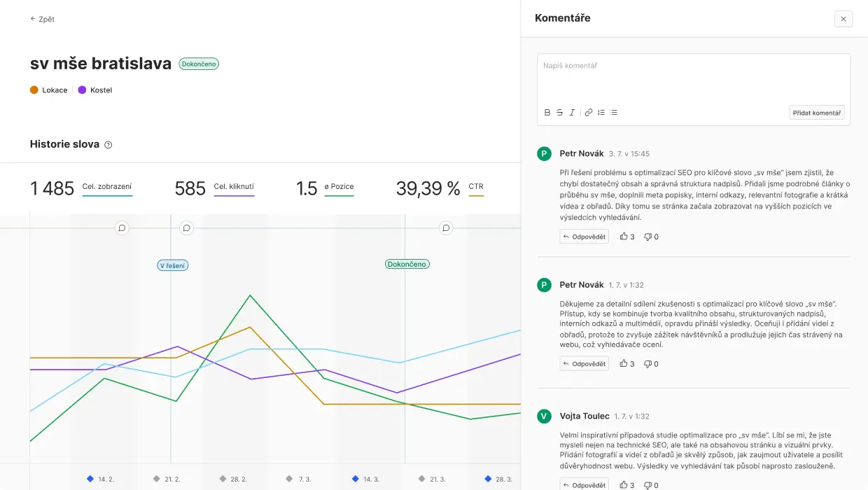The height and width of the screenshot is (490, 868).
Task: Go back via the Zpět link
Action: click(43, 19)
